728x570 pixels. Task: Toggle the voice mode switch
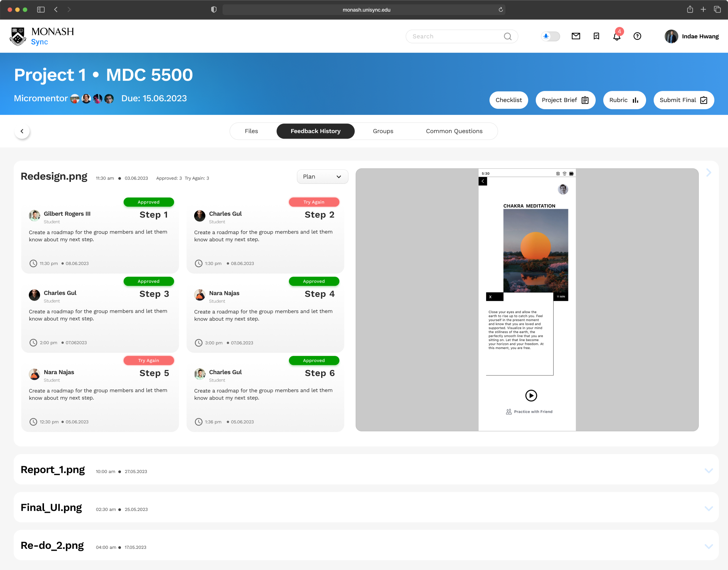551,36
